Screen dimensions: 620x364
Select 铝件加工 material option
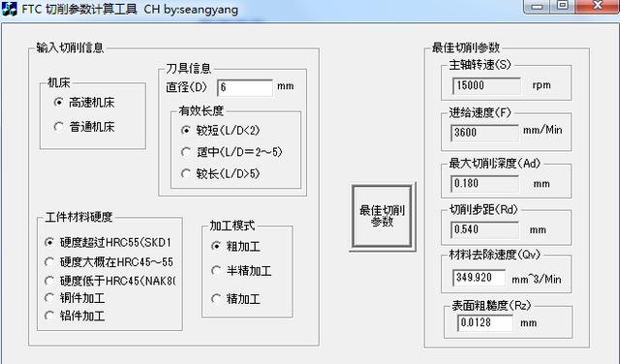(x=75, y=316)
